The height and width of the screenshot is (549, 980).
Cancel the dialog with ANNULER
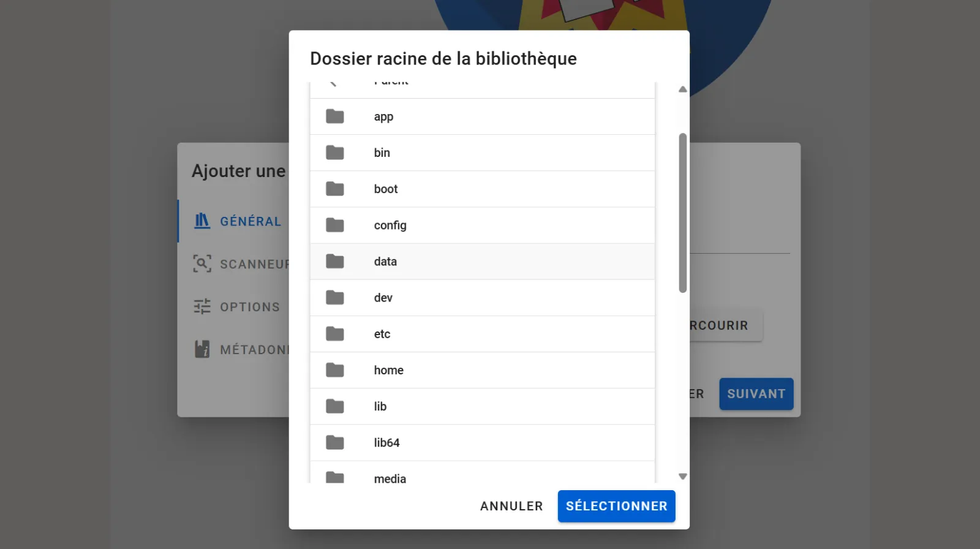point(511,505)
